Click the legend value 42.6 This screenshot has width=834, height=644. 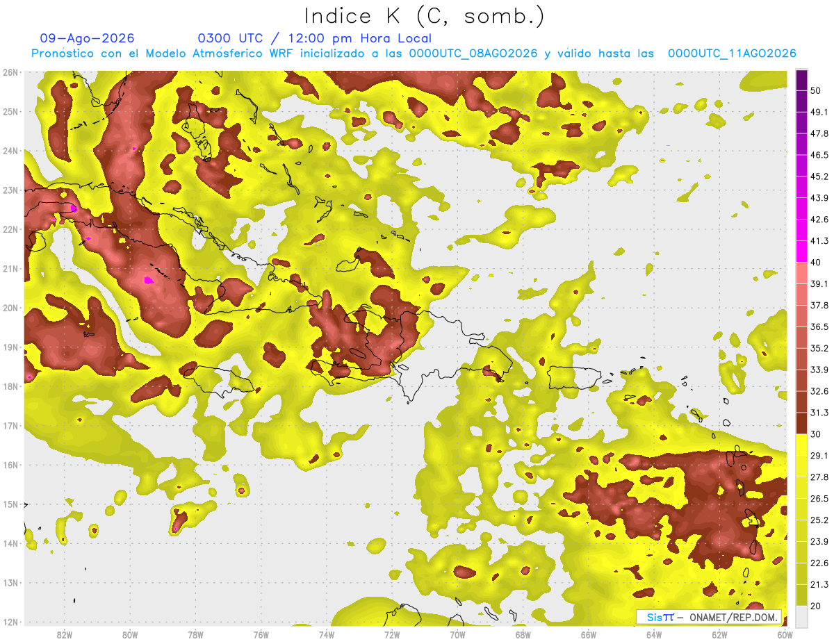[x=819, y=220]
